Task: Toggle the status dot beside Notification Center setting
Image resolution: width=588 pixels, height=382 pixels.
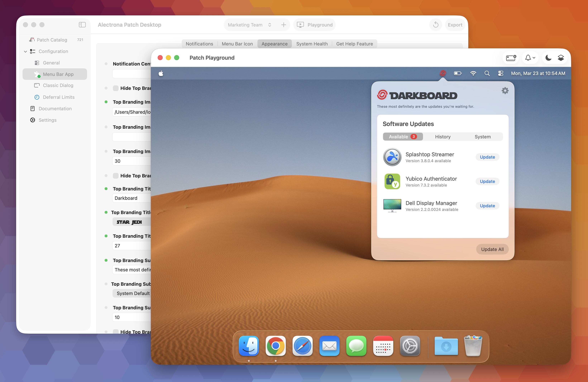Action: (106, 64)
